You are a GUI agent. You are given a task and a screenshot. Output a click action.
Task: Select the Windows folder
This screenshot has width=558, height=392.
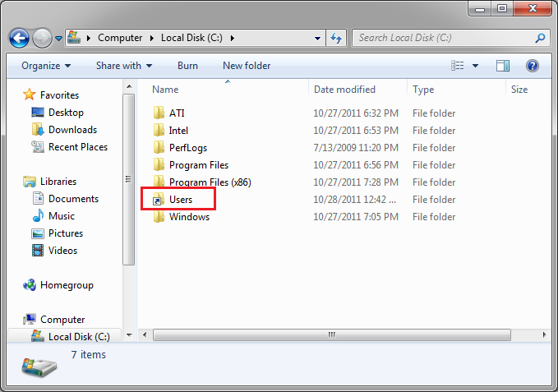(x=189, y=217)
